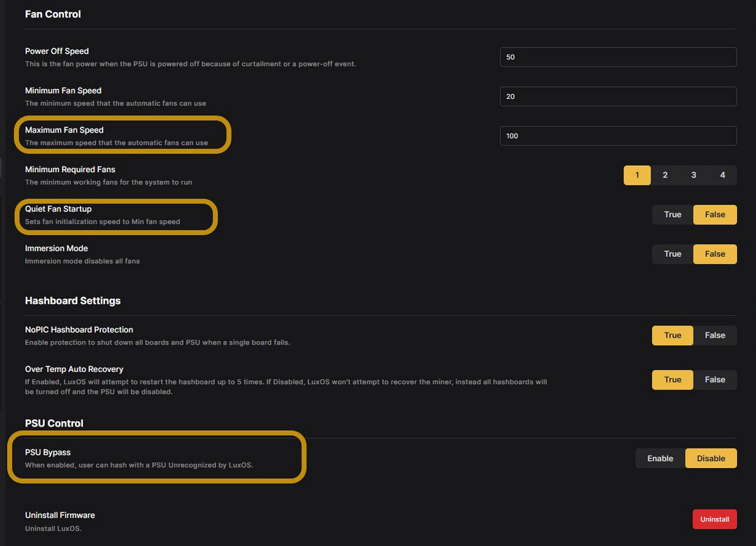Viewport: 756px width, 546px height.
Task: Choose 3 for Minimum Required Fans
Action: pos(694,175)
